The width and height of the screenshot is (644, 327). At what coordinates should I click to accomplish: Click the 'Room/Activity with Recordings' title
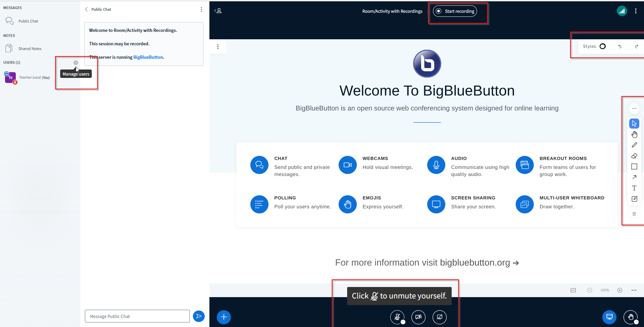coord(392,11)
